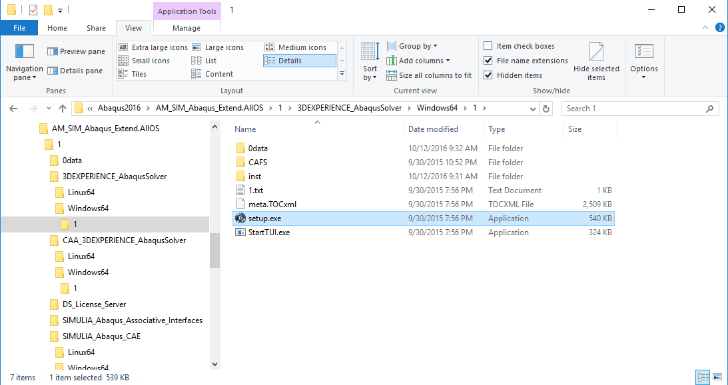Screen dimensions: 728x385
Task: Click the navigation pane scrollbar thumb
Action: tap(214, 250)
